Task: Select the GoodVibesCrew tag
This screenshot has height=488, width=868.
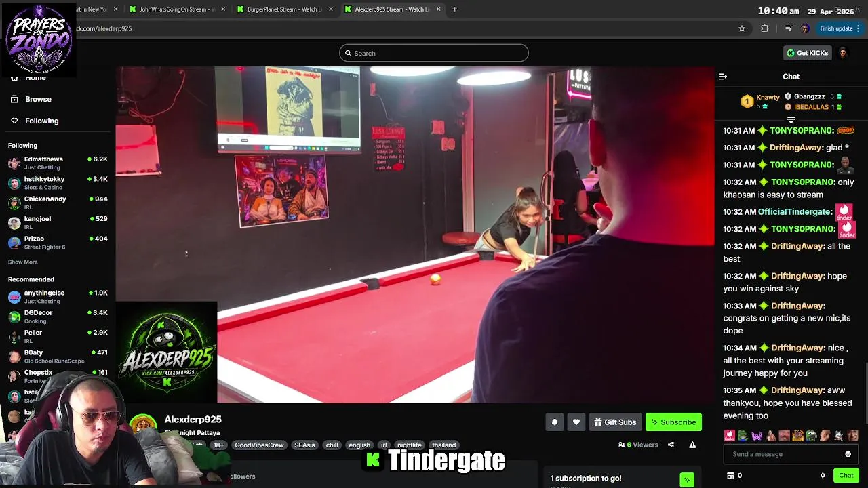Action: pos(259,445)
